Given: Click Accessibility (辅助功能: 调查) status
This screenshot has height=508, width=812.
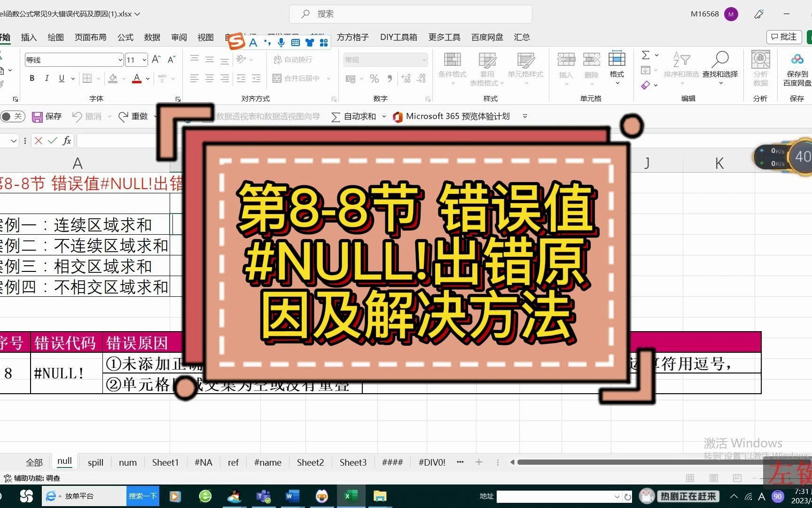Looking at the screenshot, I should point(32,478).
